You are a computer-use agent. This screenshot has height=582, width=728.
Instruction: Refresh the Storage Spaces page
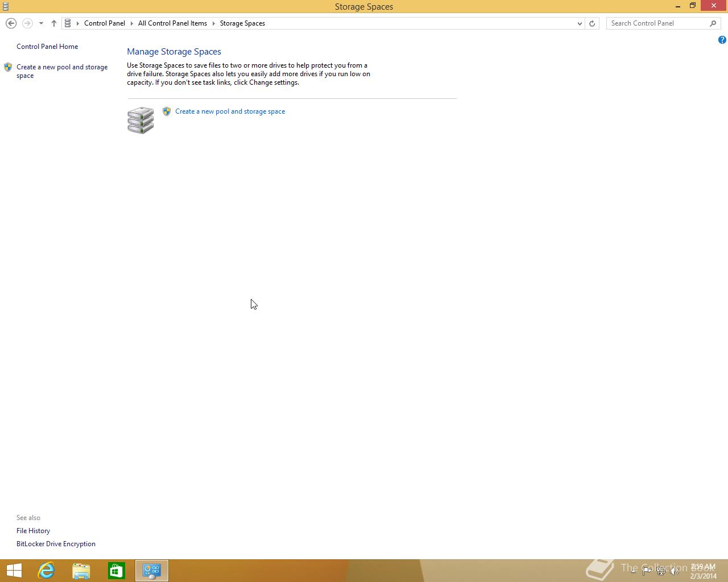(592, 23)
